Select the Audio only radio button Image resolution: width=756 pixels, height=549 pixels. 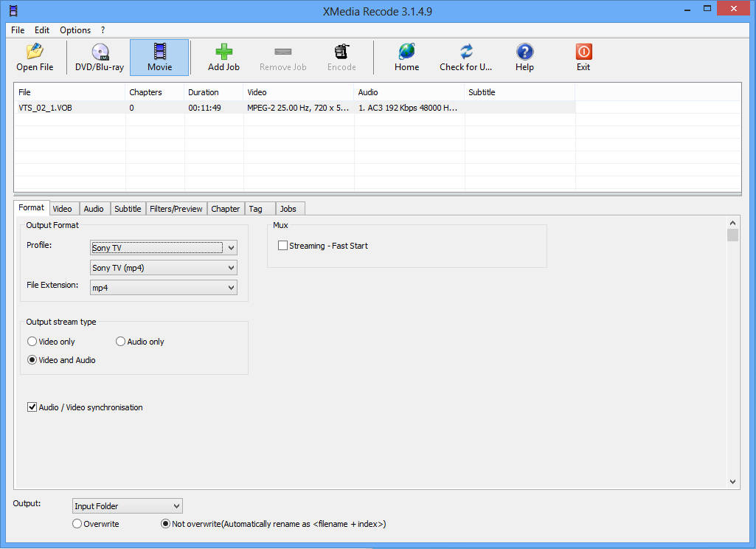(120, 342)
